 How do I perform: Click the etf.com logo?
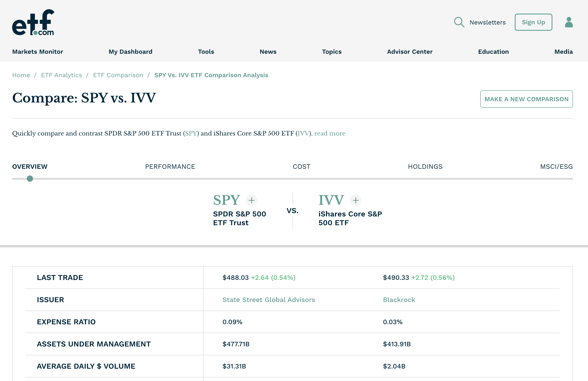pos(33,22)
